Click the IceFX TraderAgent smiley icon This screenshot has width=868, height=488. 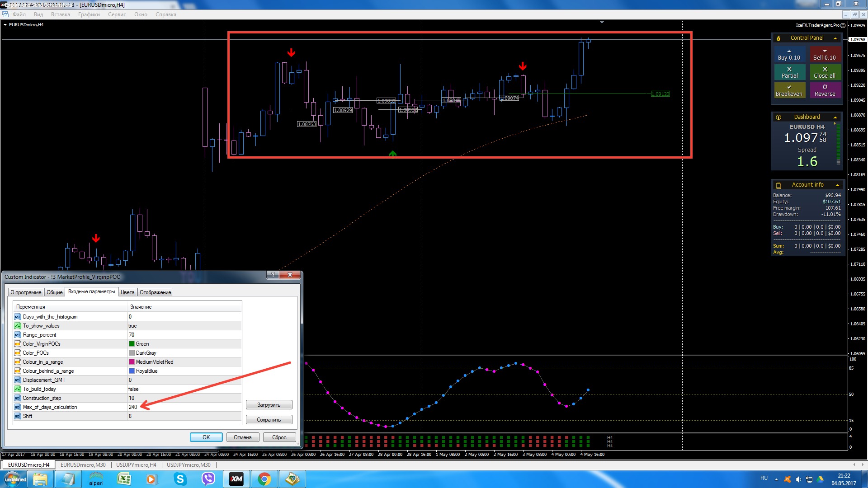tap(843, 25)
